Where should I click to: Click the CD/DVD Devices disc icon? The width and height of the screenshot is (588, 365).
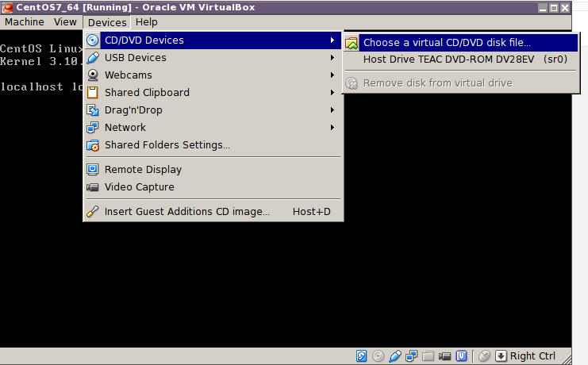point(93,40)
